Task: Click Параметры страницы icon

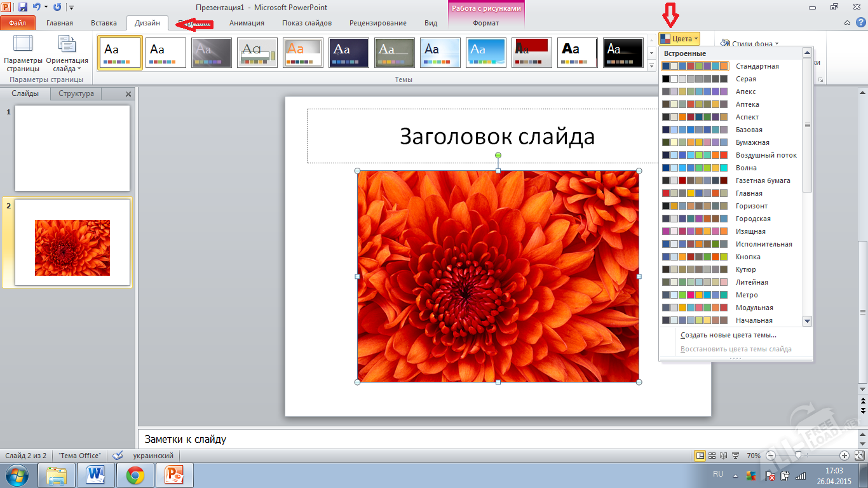Action: 23,53
